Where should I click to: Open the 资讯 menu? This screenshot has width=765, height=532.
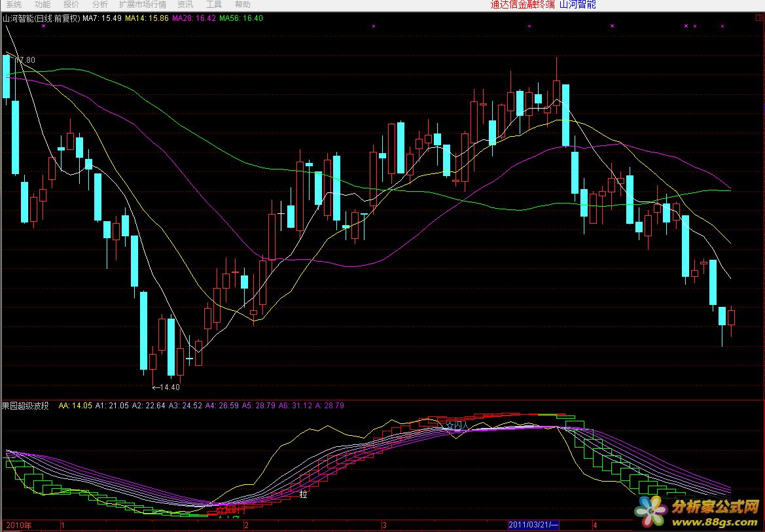(185, 5)
